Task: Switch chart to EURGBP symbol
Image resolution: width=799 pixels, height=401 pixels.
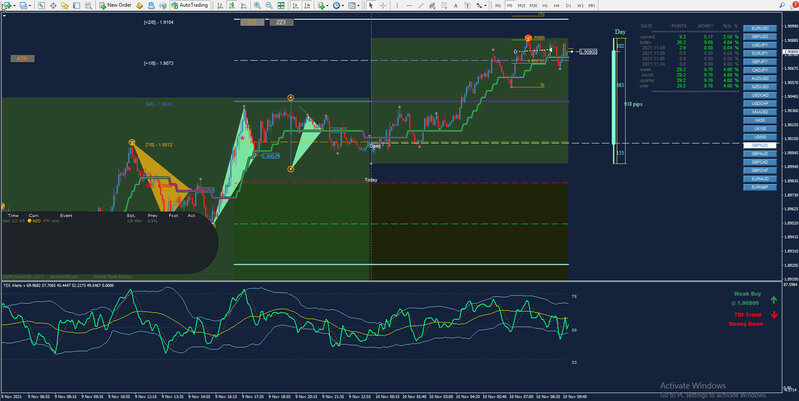Action: point(760,187)
